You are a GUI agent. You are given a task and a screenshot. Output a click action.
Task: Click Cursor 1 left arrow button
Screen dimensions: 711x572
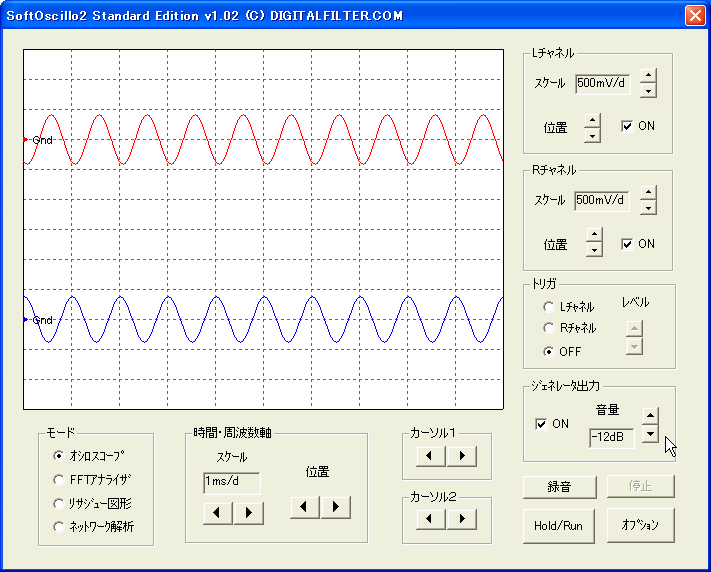(x=429, y=456)
